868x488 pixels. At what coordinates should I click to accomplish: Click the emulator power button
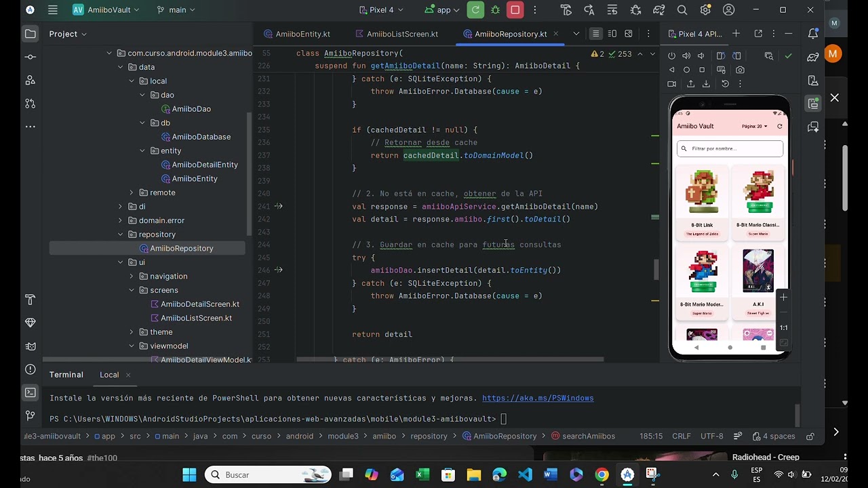point(671,56)
